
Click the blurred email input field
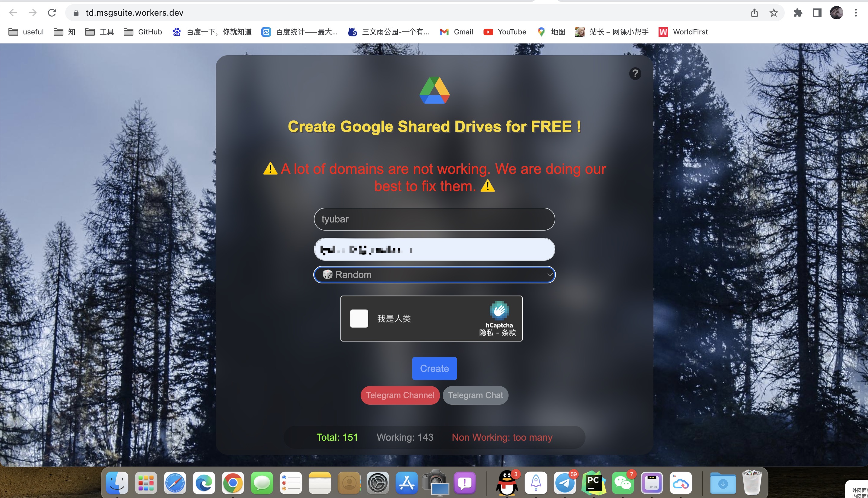[433, 249]
